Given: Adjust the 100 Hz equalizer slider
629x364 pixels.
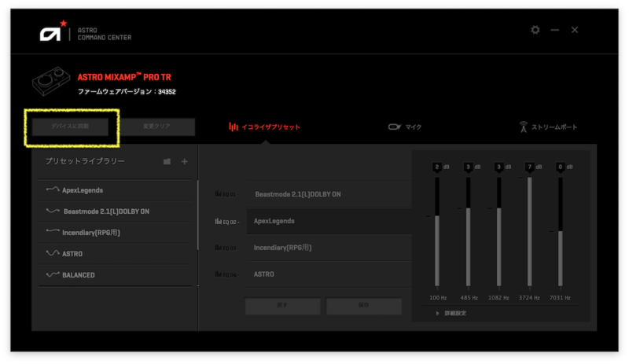Looking at the screenshot, I should click(437, 232).
